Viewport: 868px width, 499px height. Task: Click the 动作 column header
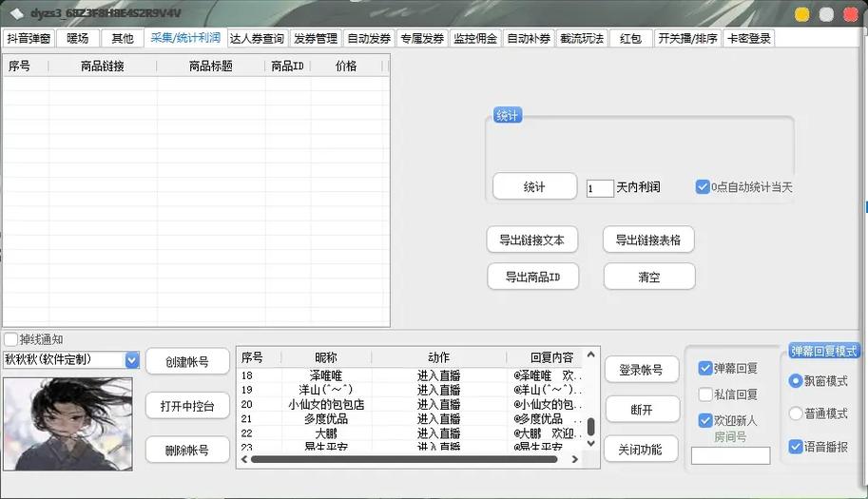(439, 357)
